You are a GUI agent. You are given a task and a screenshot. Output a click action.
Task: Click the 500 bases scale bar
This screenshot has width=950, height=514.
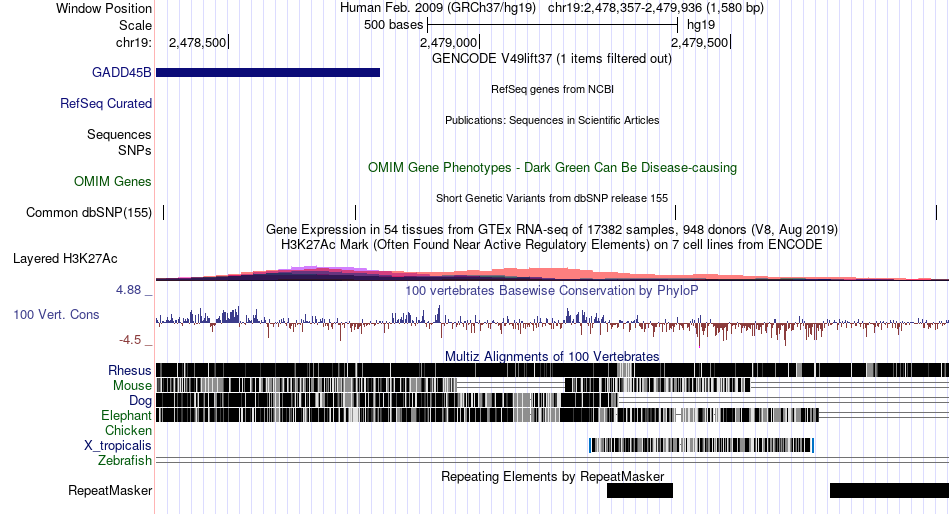552,25
